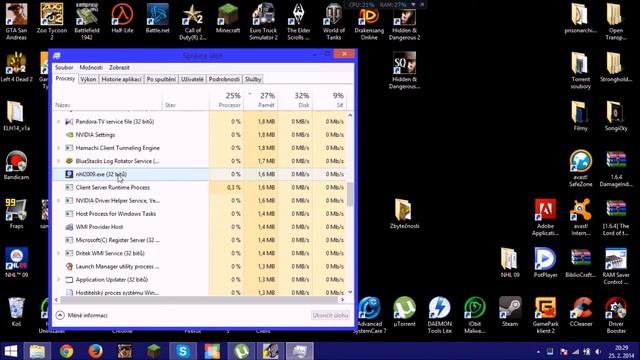This screenshot has width=640, height=360.
Task: Select Client Server Runtime Process row
Action: (x=200, y=187)
